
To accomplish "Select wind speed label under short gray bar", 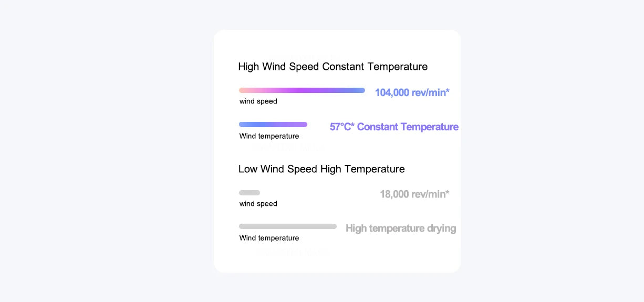I will click(x=258, y=204).
